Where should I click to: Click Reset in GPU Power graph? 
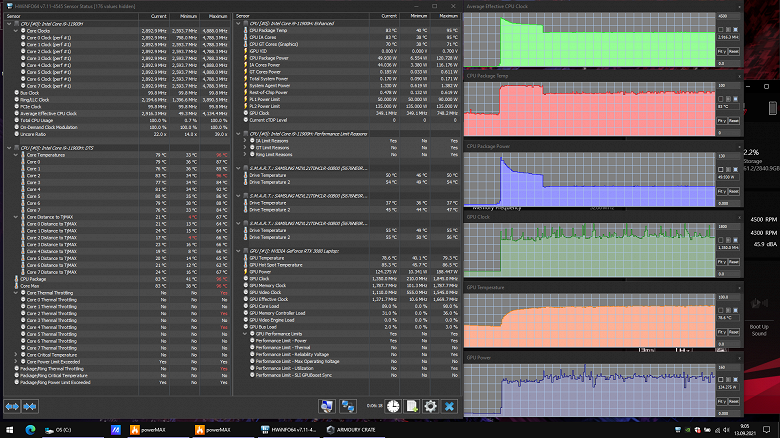point(734,402)
